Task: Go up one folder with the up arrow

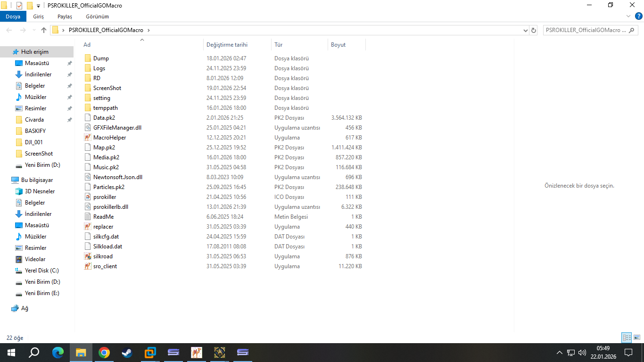Action: pos(44,30)
